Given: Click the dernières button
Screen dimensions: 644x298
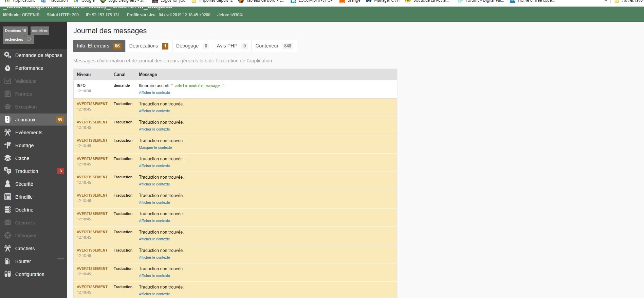Looking at the screenshot, I should point(40,31).
